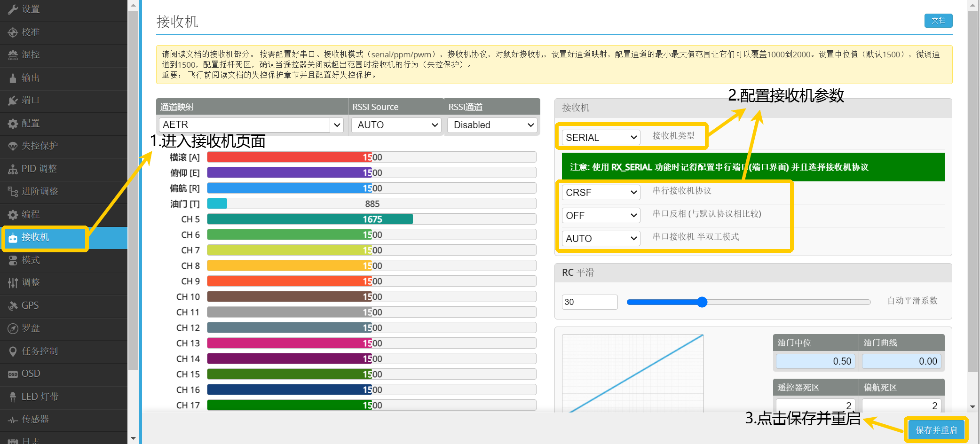Click the parachute icon beside 失控保护
The image size is (980, 444).
[13, 146]
